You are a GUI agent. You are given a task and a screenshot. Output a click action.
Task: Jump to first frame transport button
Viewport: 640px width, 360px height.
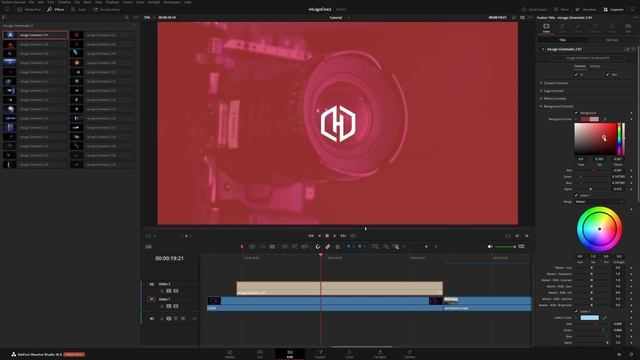311,236
